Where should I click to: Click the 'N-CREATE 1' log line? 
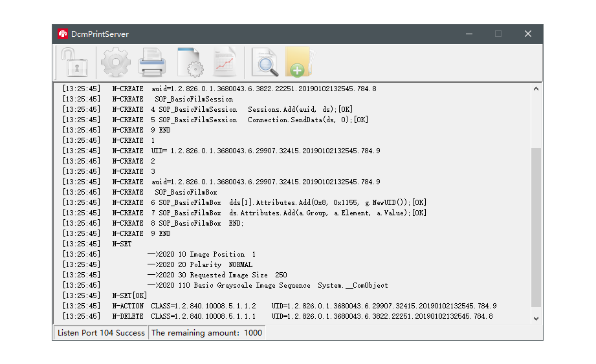point(109,140)
